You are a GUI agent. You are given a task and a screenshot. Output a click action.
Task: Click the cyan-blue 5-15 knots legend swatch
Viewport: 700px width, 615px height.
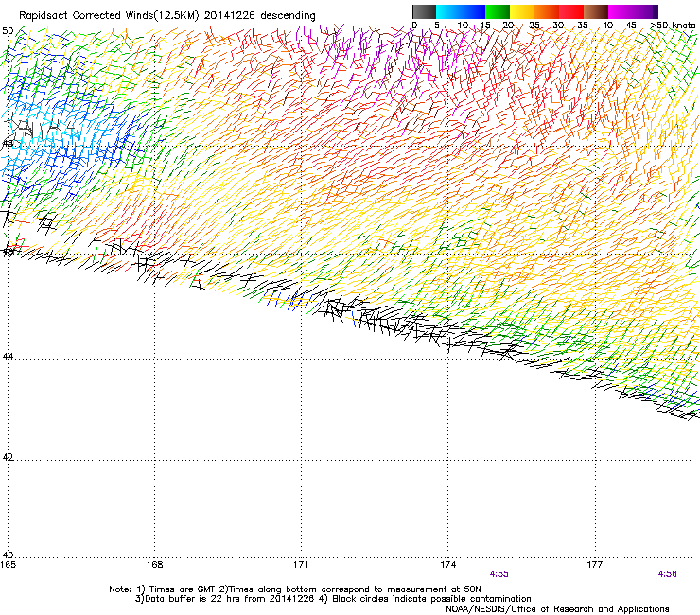pyautogui.click(x=461, y=11)
